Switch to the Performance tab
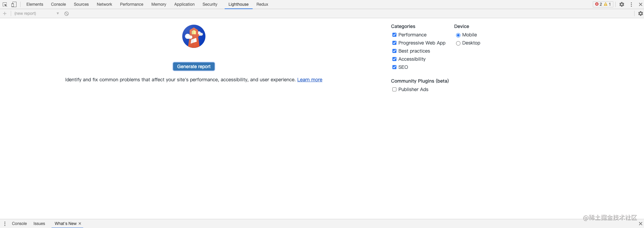 (x=131, y=4)
